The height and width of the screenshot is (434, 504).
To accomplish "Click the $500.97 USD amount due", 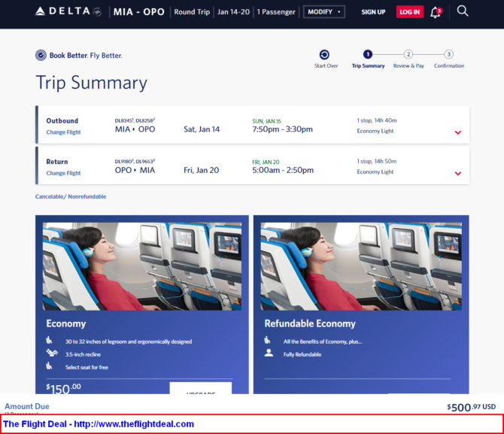I will pos(471,408).
